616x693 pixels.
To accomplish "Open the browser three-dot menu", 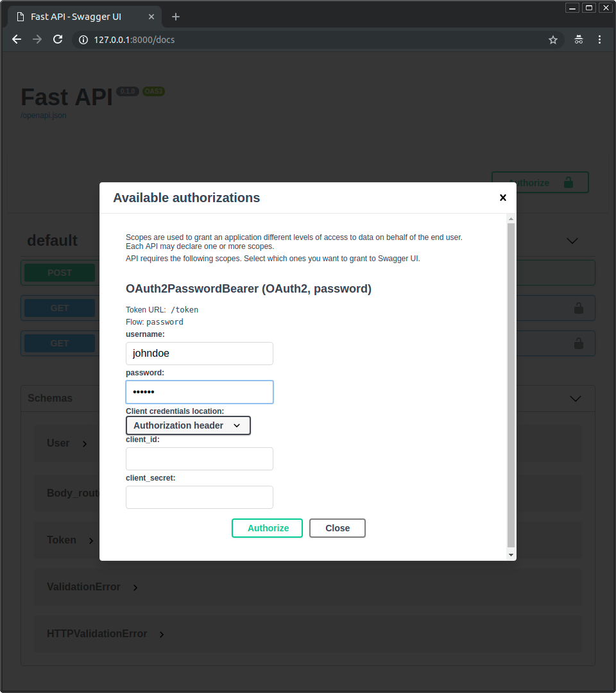I will (x=600, y=40).
